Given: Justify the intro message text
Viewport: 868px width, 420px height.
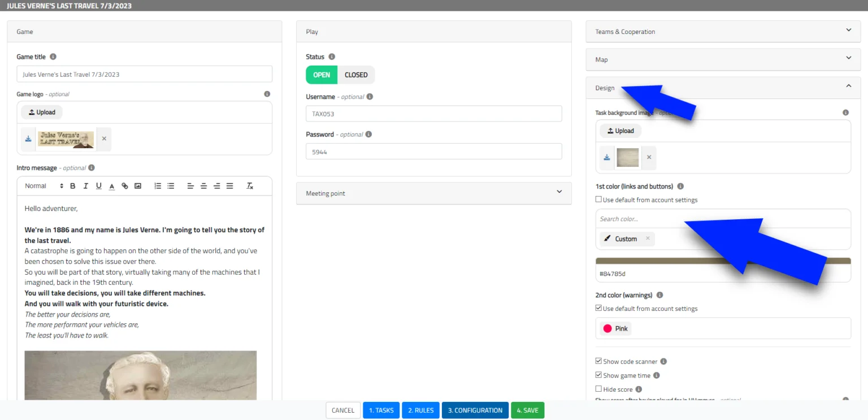Looking at the screenshot, I should [230, 186].
